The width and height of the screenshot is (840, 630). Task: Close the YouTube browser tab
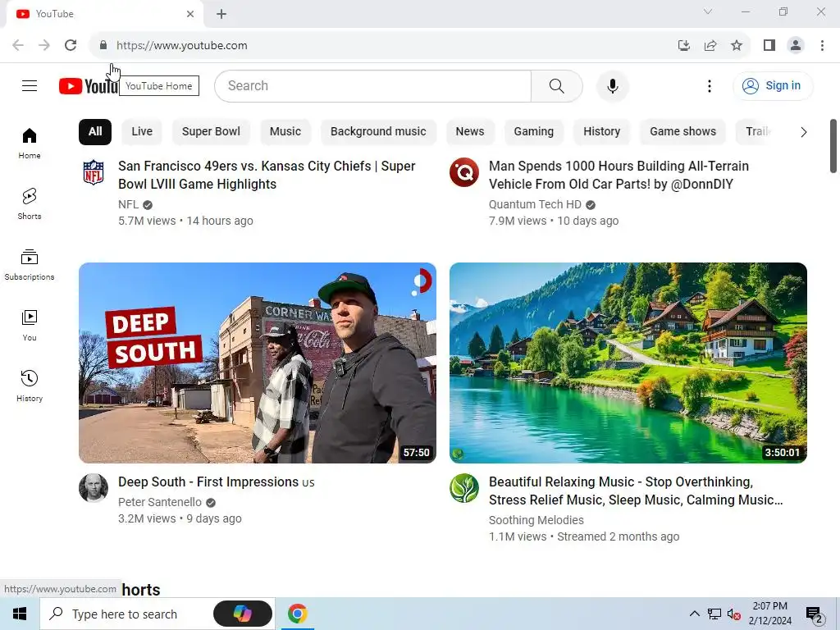(190, 14)
